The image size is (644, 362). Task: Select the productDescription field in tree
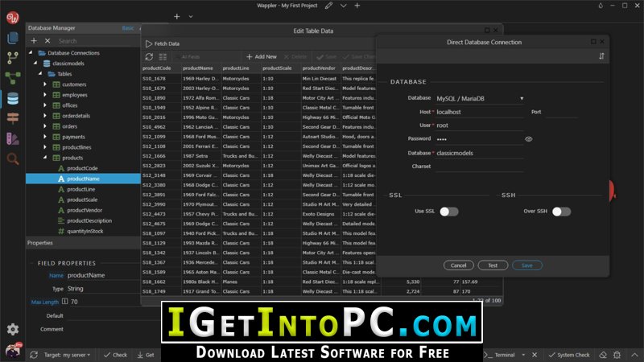[89, 220]
